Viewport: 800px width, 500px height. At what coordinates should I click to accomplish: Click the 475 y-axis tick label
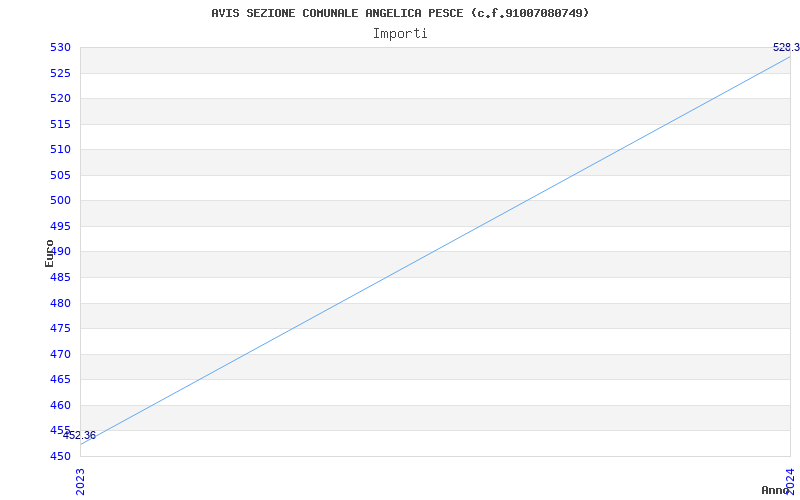[x=60, y=329]
